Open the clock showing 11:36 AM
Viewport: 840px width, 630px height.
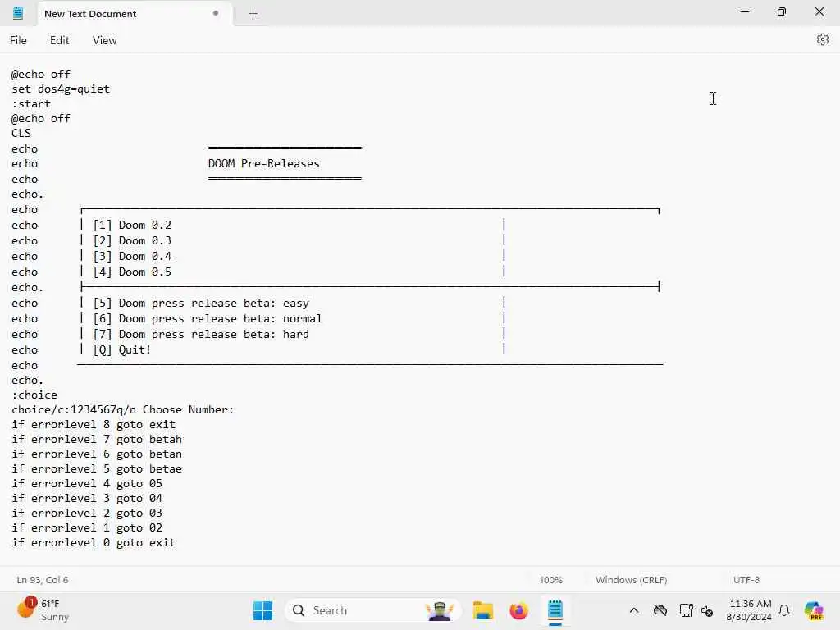pos(749,610)
